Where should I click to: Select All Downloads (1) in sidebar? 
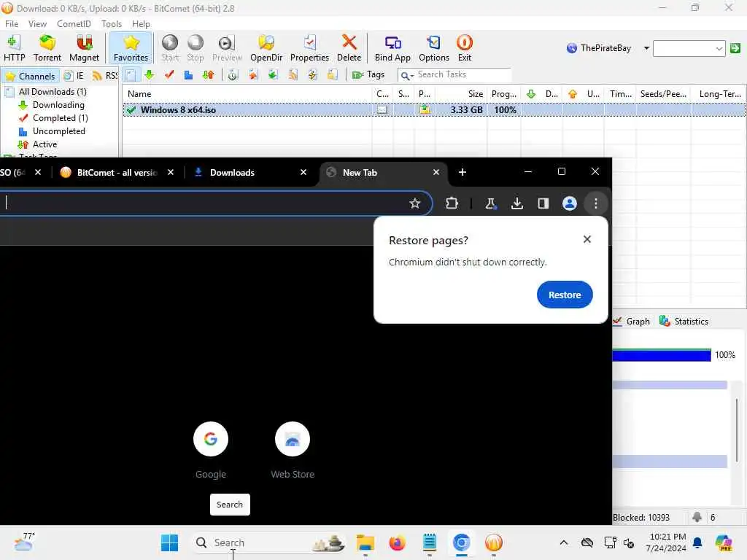point(53,91)
